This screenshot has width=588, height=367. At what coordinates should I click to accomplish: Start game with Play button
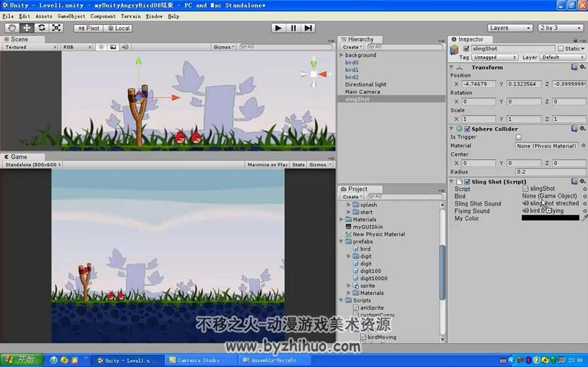click(x=278, y=28)
